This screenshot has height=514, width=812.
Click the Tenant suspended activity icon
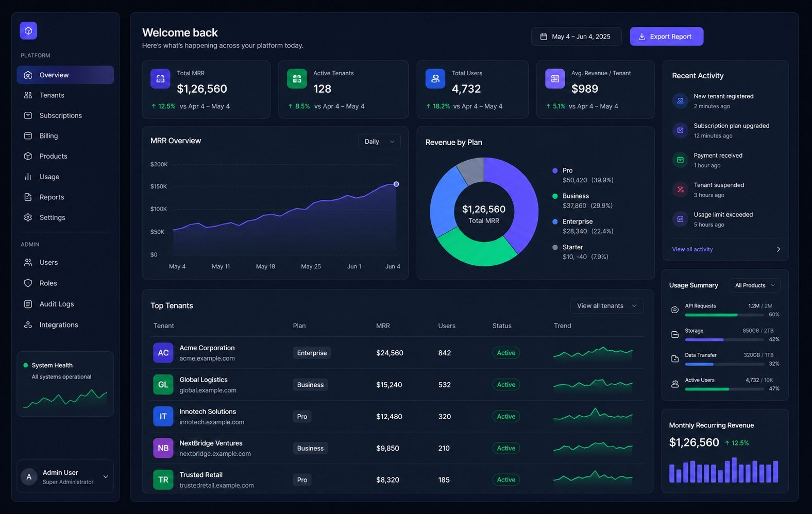point(680,190)
